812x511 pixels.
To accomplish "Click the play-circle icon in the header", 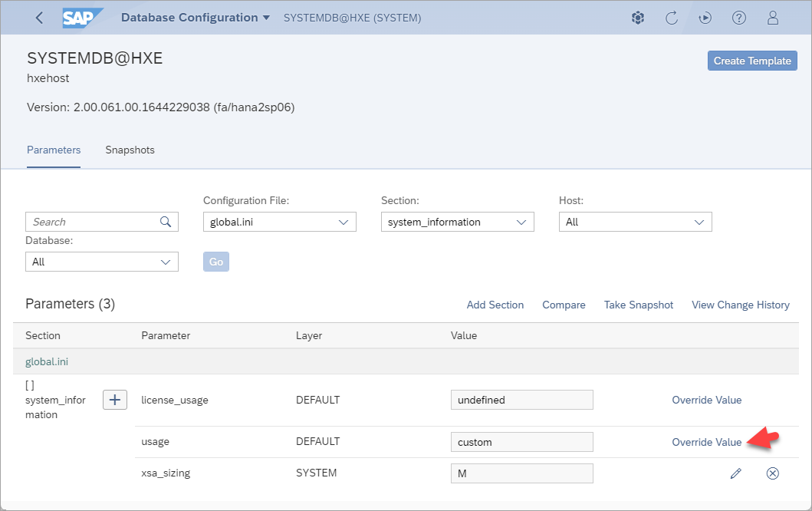I will tap(705, 18).
